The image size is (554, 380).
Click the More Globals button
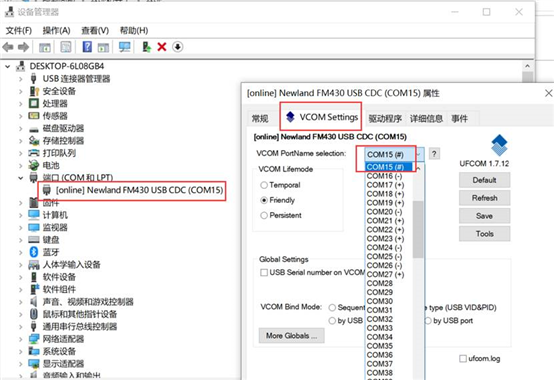291,336
